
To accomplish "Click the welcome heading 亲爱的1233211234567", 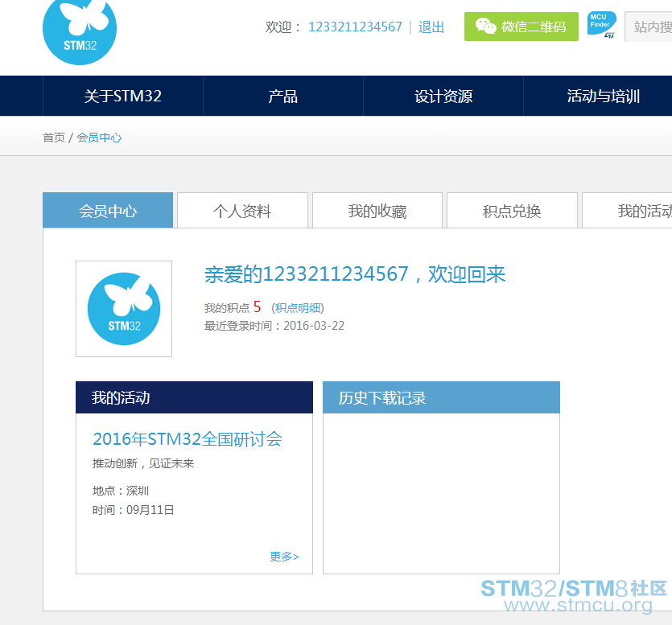I will pyautogui.click(x=355, y=274).
